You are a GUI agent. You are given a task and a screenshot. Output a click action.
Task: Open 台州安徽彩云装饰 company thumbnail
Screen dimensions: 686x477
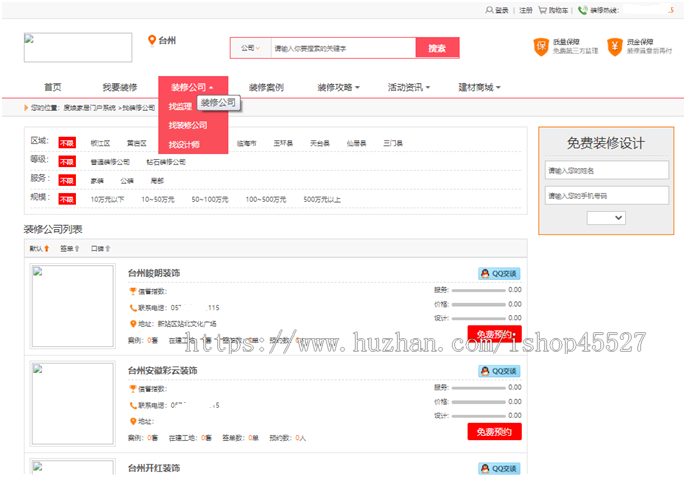(73, 403)
